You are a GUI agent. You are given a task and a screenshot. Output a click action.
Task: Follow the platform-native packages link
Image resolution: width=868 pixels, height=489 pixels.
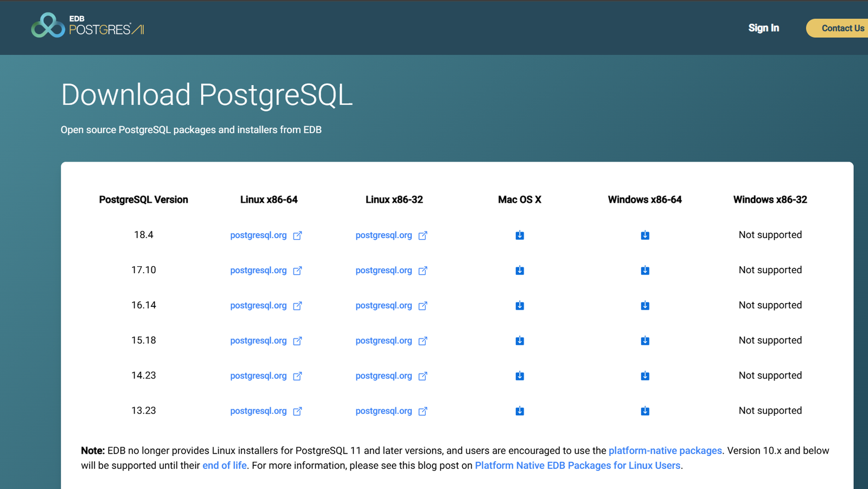pos(665,451)
